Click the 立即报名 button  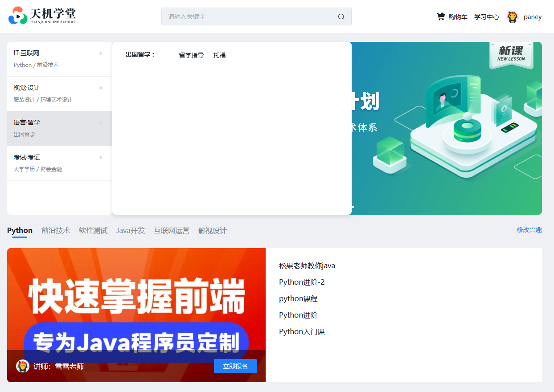coord(235,366)
